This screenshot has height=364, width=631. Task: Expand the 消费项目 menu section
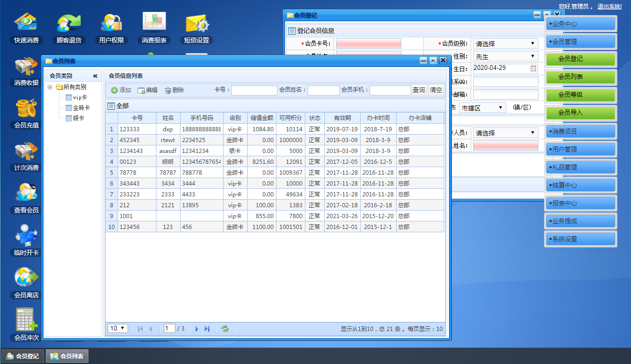[x=581, y=131]
